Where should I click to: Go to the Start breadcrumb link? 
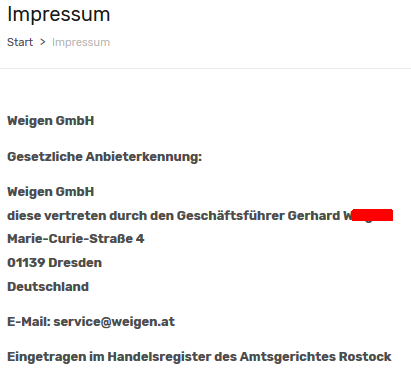click(20, 42)
